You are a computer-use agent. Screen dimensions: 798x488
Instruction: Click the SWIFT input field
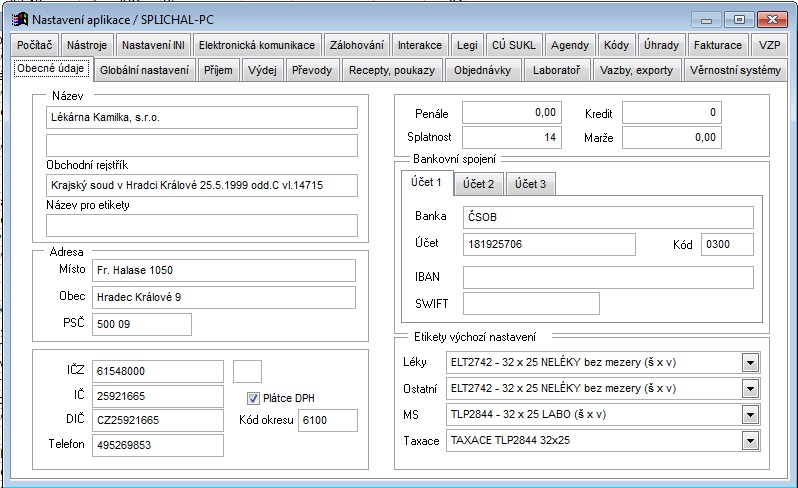click(x=531, y=303)
